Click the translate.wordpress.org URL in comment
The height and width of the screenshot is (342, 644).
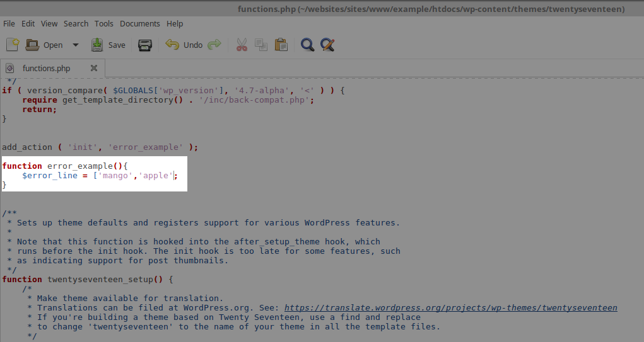[450, 308]
